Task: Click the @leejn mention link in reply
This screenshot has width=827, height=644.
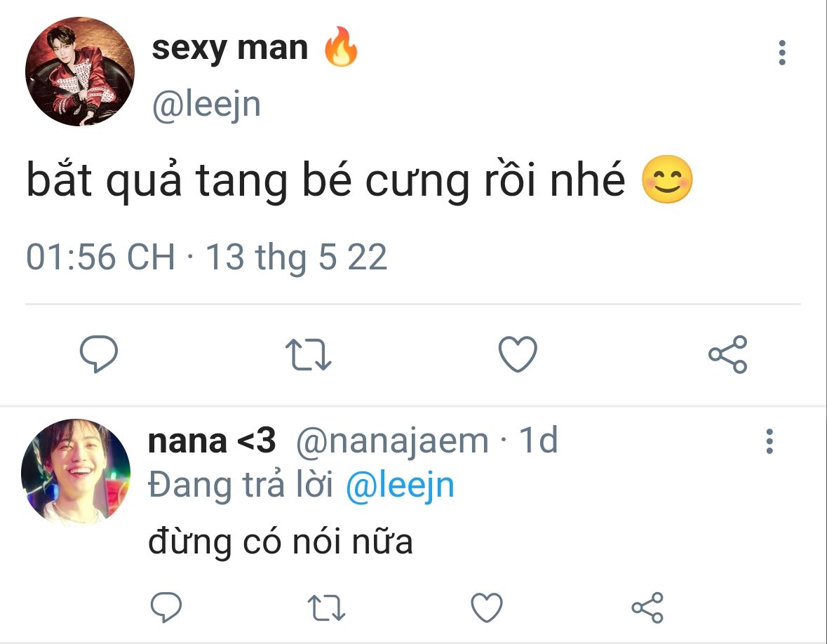Action: click(x=400, y=485)
